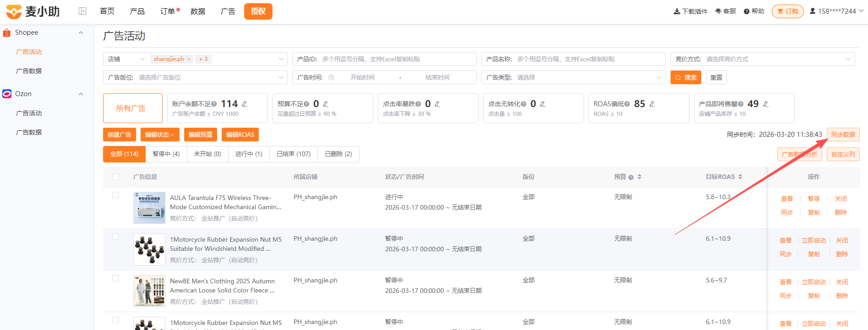Switch to the 已结束 (107) tab
Viewport: 868px width, 330px height.
[294, 154]
